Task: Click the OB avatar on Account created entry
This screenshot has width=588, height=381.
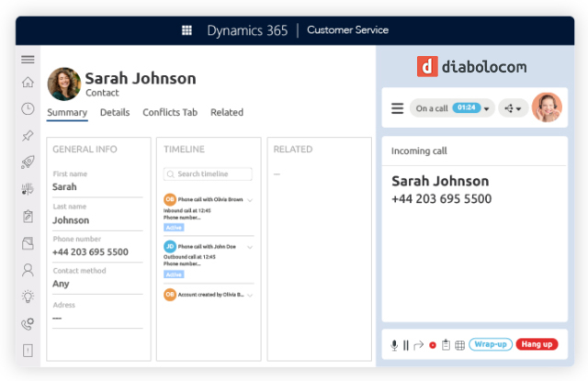Action: pyautogui.click(x=170, y=295)
